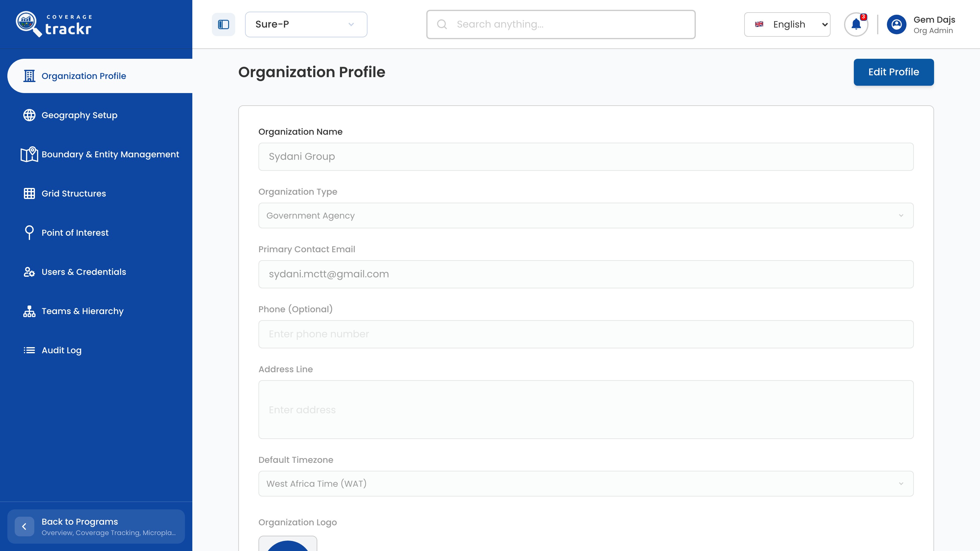
Task: Click the Boundary map pin icon
Action: pos(29,154)
